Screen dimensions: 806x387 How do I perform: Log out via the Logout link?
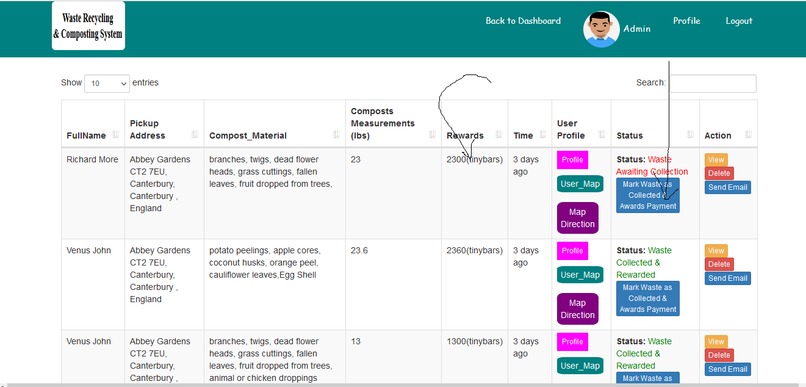pyautogui.click(x=739, y=21)
